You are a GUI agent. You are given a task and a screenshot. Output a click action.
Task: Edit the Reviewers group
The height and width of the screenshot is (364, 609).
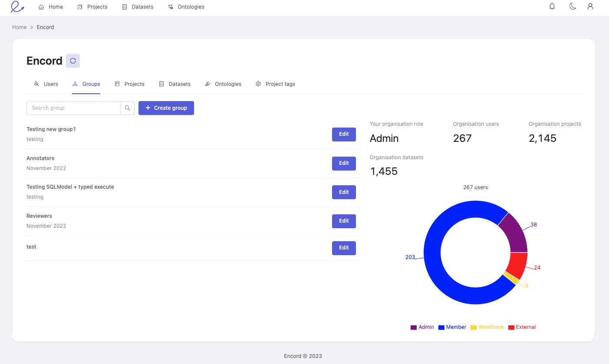[x=344, y=221]
